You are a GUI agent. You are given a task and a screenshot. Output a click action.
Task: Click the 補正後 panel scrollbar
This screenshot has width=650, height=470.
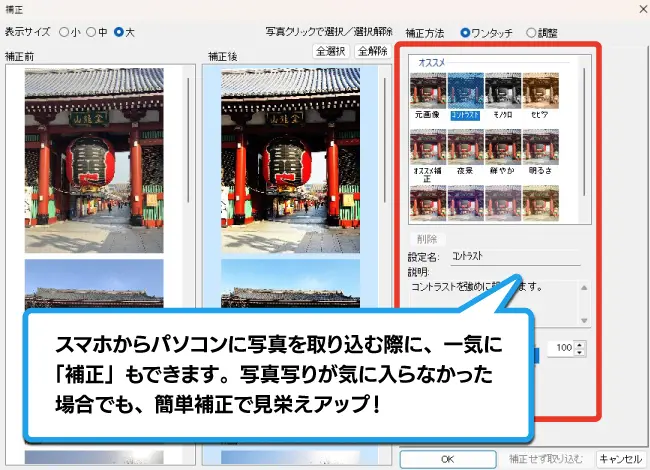coord(384,140)
